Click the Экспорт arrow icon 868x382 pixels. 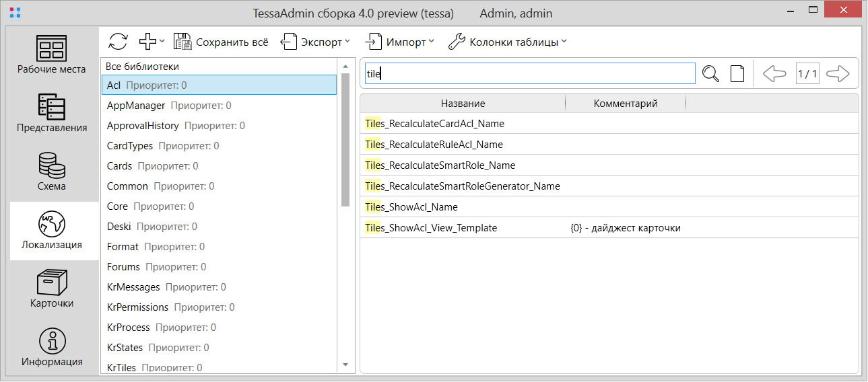289,42
